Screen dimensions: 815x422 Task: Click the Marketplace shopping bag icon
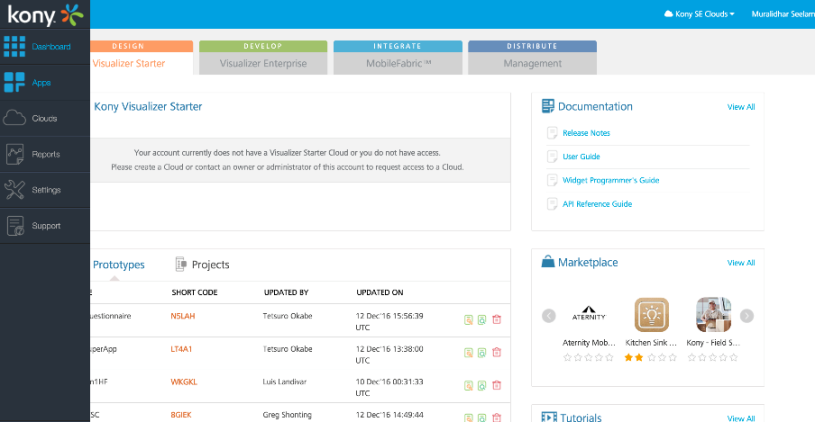(548, 262)
